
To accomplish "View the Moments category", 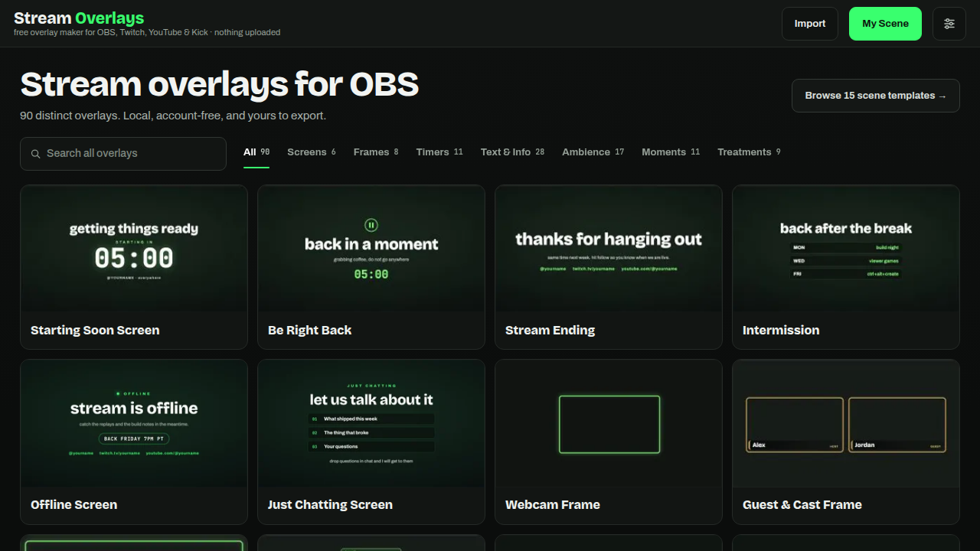I will point(671,152).
